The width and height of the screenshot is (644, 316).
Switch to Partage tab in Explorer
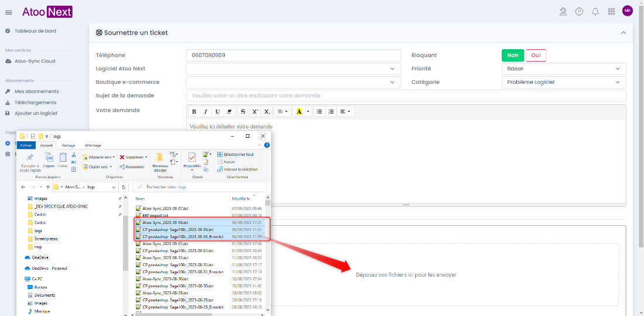(68, 145)
